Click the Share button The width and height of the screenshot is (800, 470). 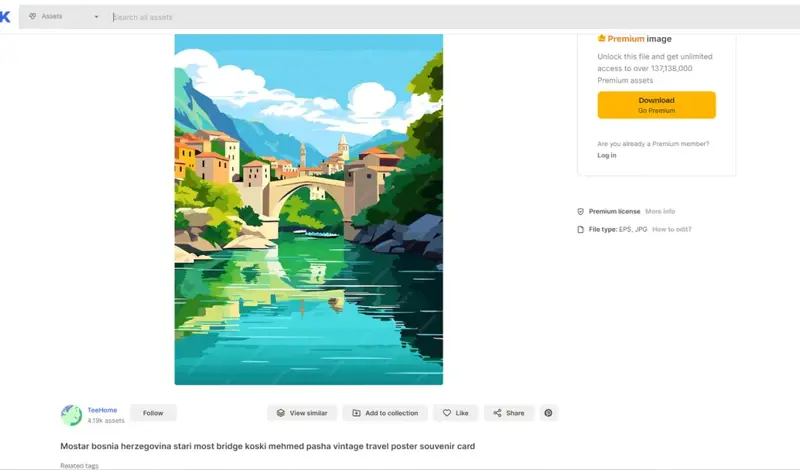509,413
